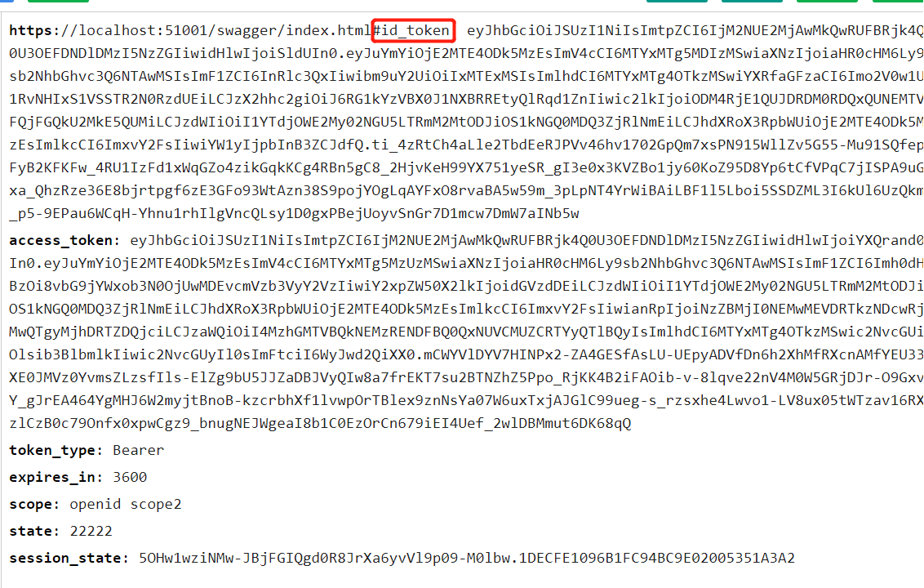
Task: Click the id_token line ending W7aINb5w
Action: (294, 213)
